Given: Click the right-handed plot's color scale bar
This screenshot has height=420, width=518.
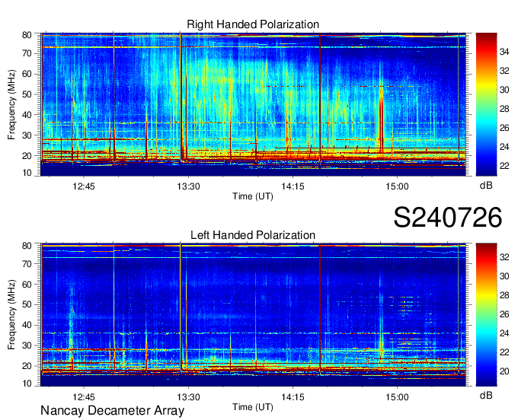Looking at the screenshot, I should (x=486, y=104).
